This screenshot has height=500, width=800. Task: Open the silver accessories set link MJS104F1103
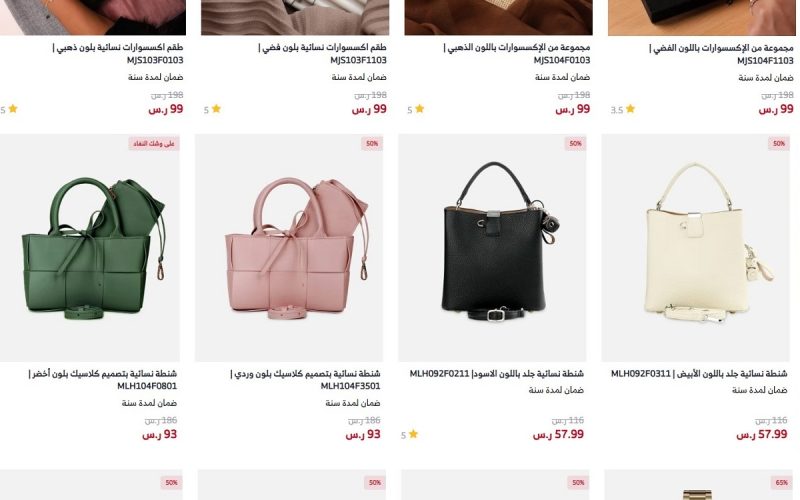[x=721, y=54]
